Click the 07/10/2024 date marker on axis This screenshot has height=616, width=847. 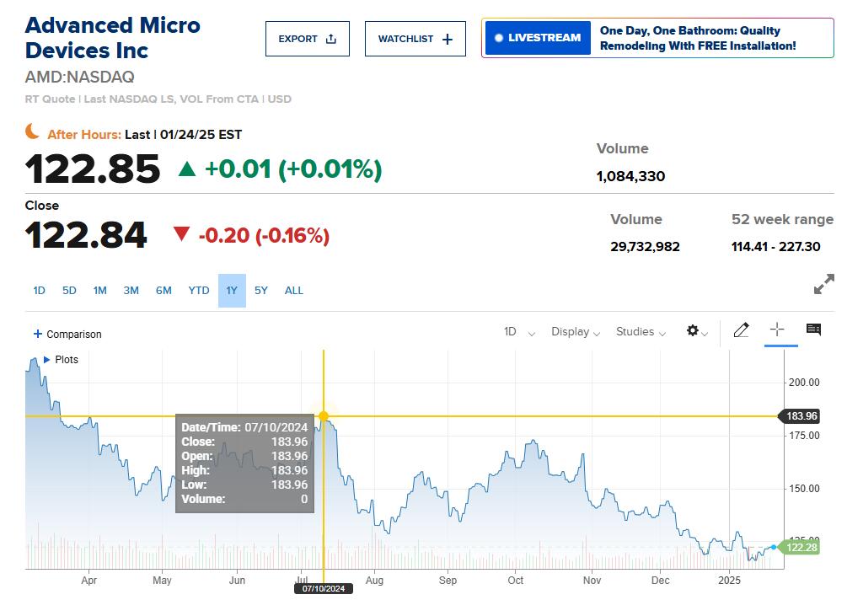[324, 589]
